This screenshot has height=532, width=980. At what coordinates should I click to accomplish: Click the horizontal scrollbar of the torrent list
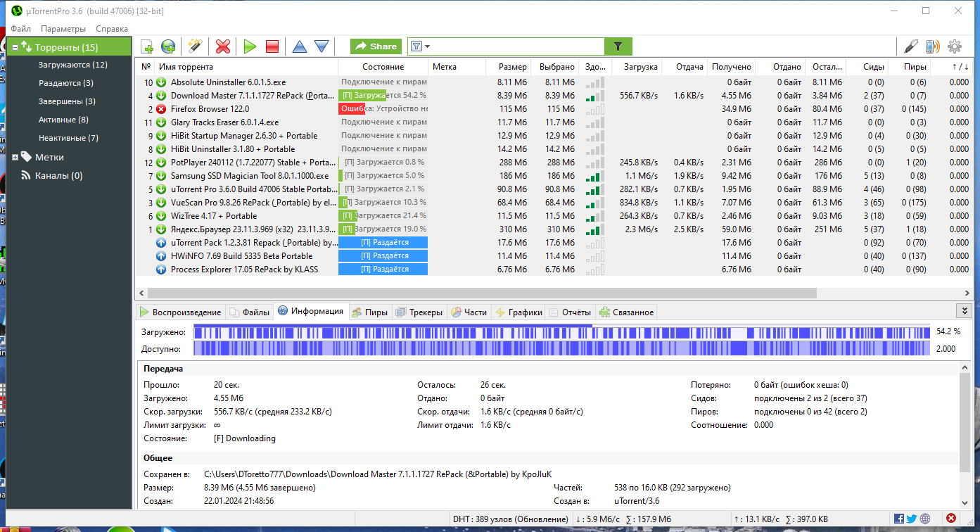tap(483, 293)
